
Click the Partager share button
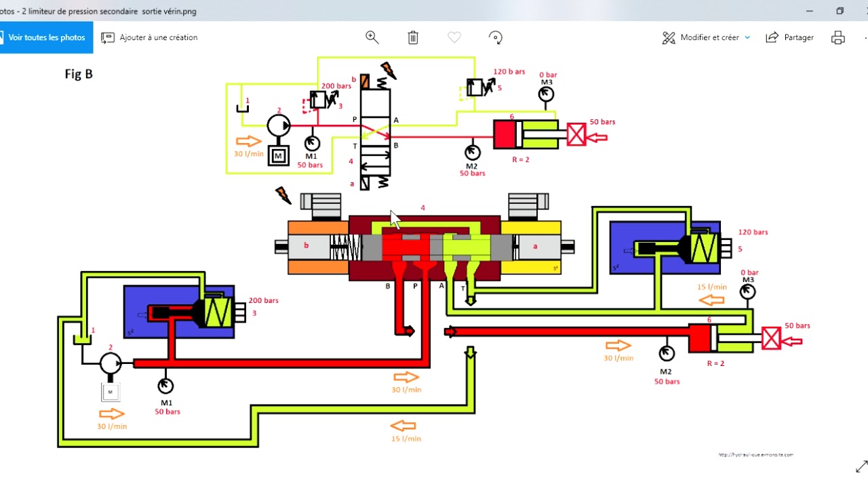[789, 37]
